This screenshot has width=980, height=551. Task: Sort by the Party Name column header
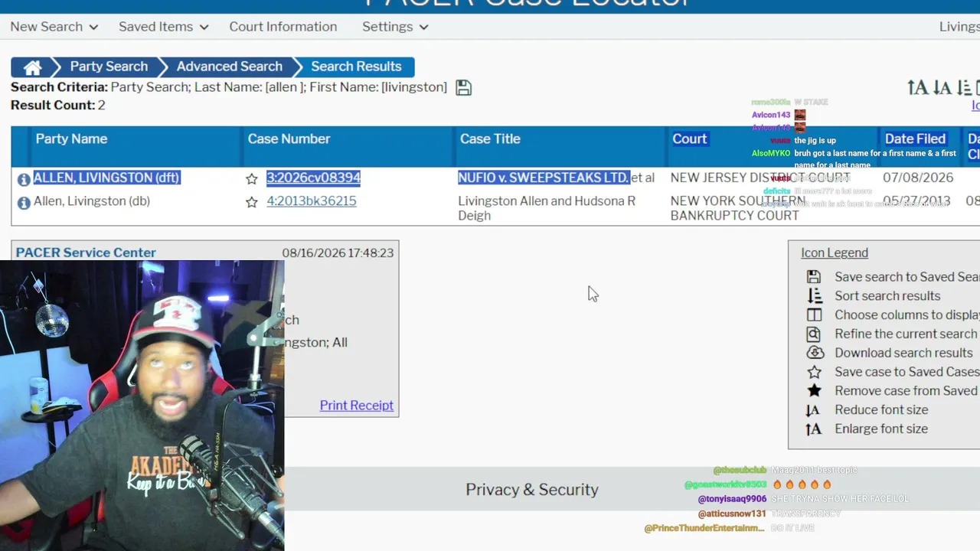(71, 139)
